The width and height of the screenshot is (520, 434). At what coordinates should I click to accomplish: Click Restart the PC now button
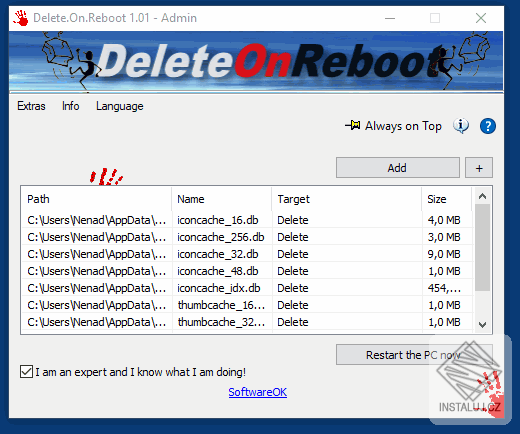(414, 355)
